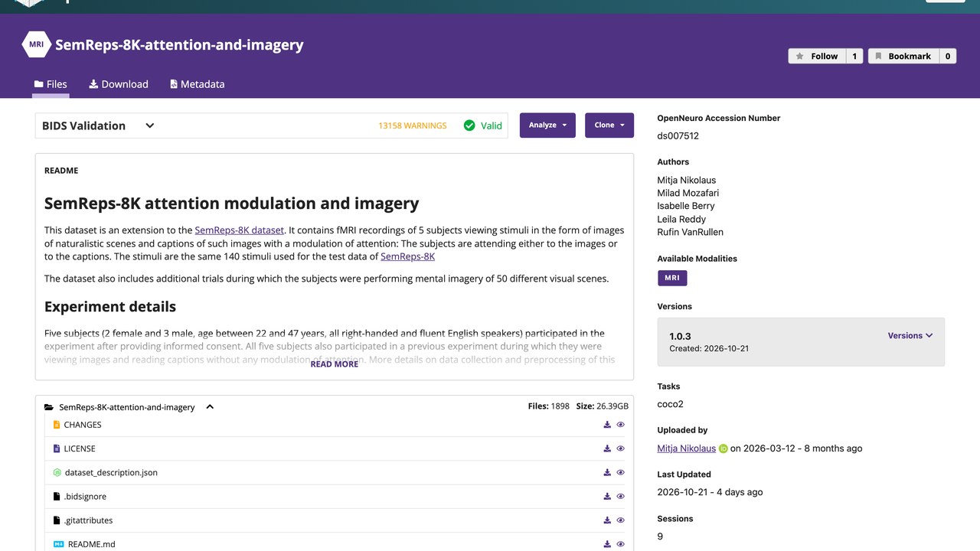The height and width of the screenshot is (551, 980).
Task: Expand the BIDS Validation panel
Action: pyautogui.click(x=150, y=126)
